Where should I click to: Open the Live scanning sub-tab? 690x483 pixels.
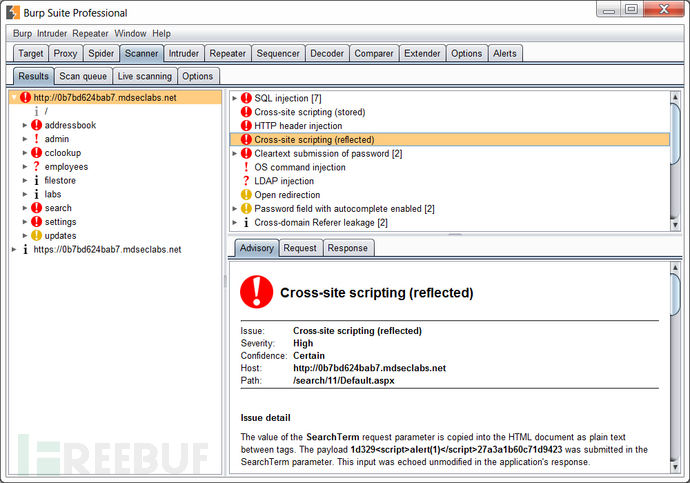(145, 76)
